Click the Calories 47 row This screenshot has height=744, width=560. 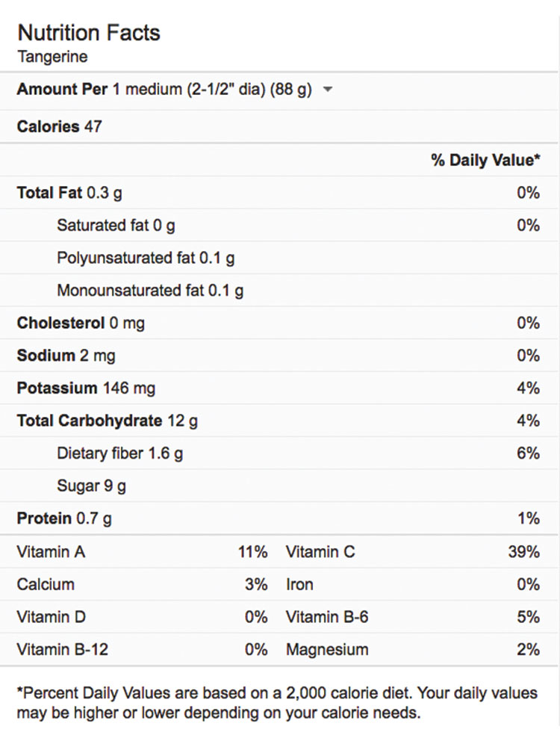tap(60, 126)
